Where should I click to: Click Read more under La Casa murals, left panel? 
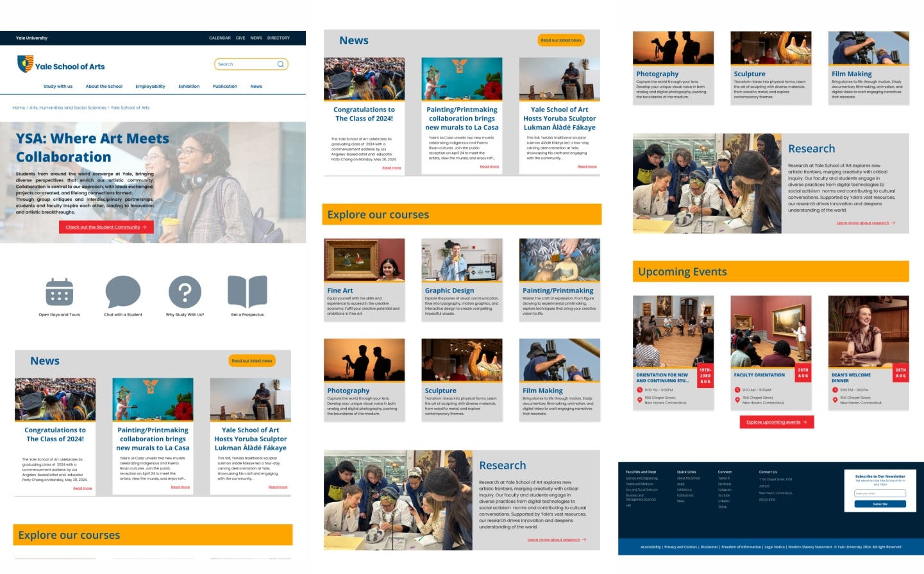tap(180, 487)
